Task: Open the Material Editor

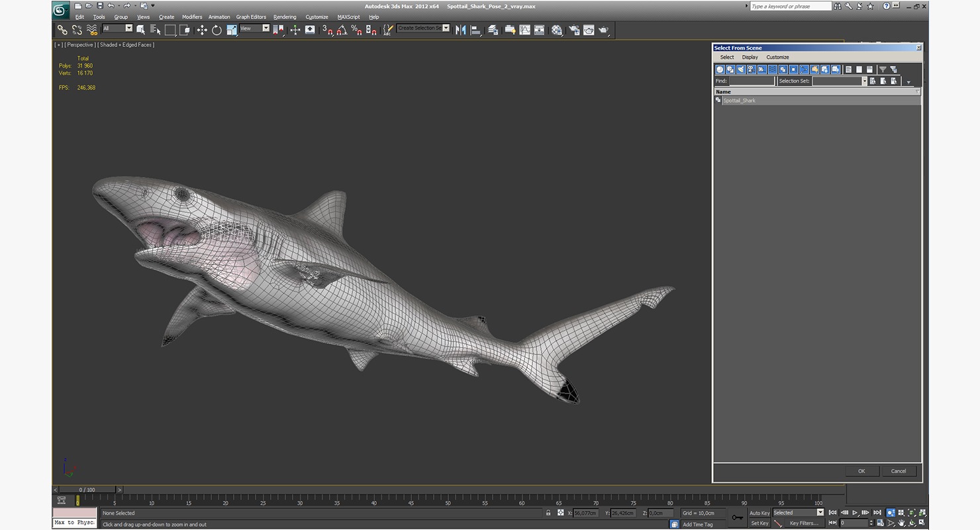Action: 556,30
